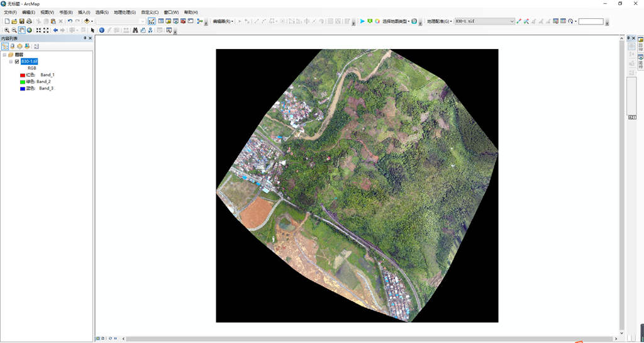Collapse the 830-1.tif layer tree node
The height and width of the screenshot is (343, 644).
11,62
